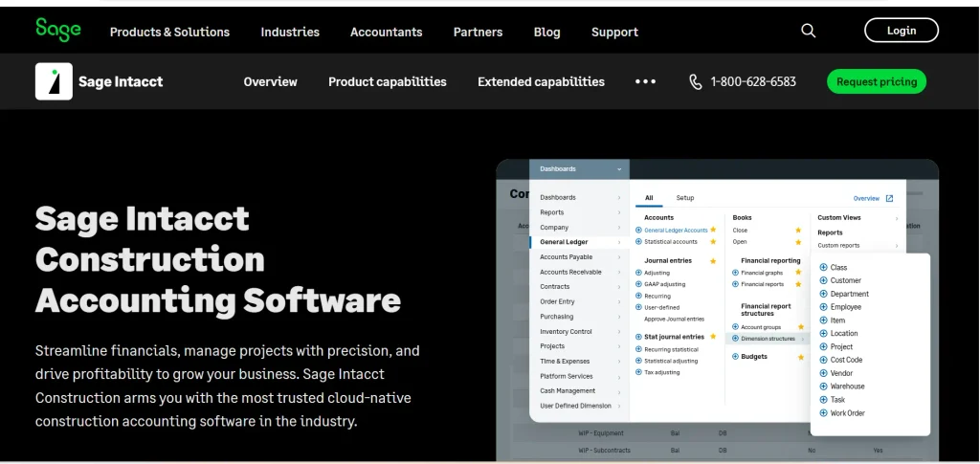
Task: Toggle favorite star for Statistical accounts
Action: tap(713, 242)
